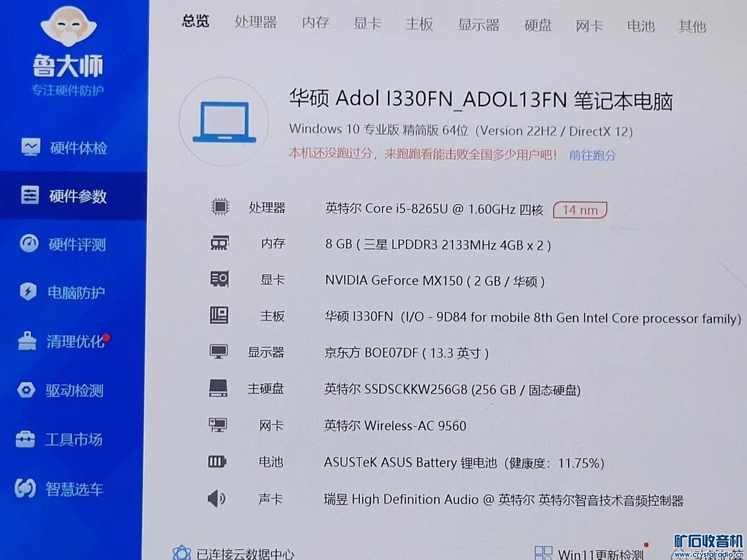This screenshot has height=560, width=747.
Task: Click the 声卡 speaker icon
Action: pos(216,498)
